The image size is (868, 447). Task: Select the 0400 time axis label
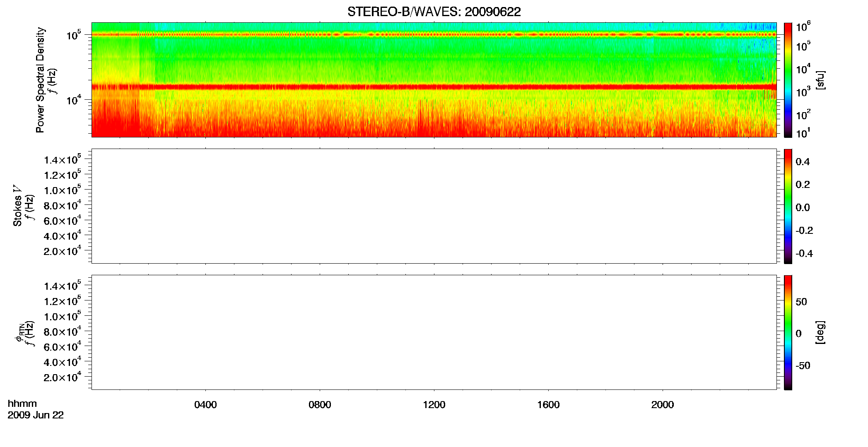click(205, 405)
